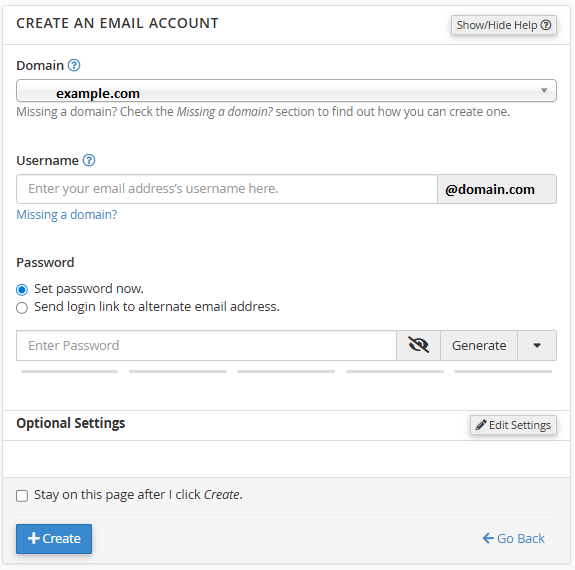Click the Domain dropdown arrow triangle
Screen dimensions: 575x570
pos(544,90)
